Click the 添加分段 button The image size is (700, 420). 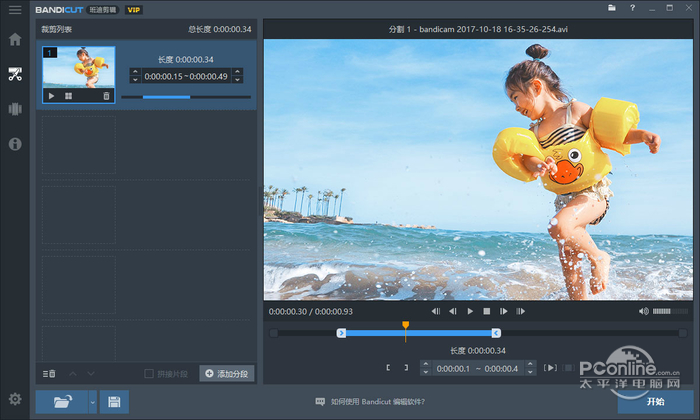226,373
